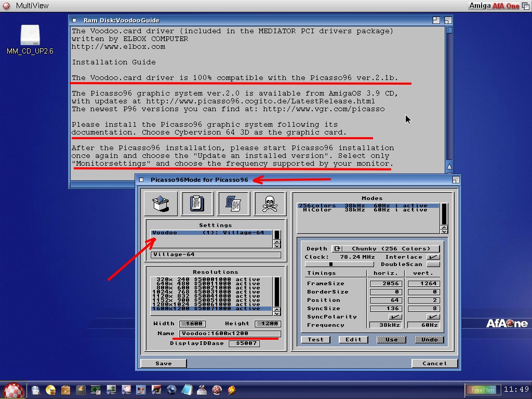Select the 1024x768 resolution row
The width and height of the screenshot is (532, 399).
211,292
